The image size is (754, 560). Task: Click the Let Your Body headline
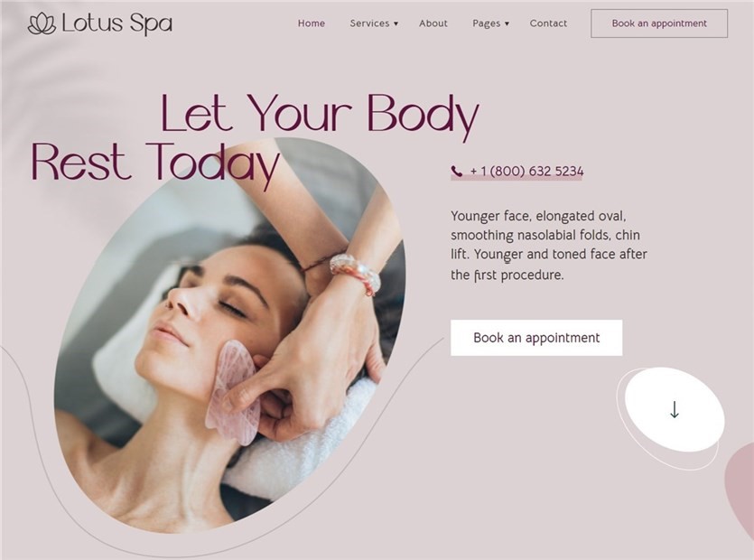(320, 115)
